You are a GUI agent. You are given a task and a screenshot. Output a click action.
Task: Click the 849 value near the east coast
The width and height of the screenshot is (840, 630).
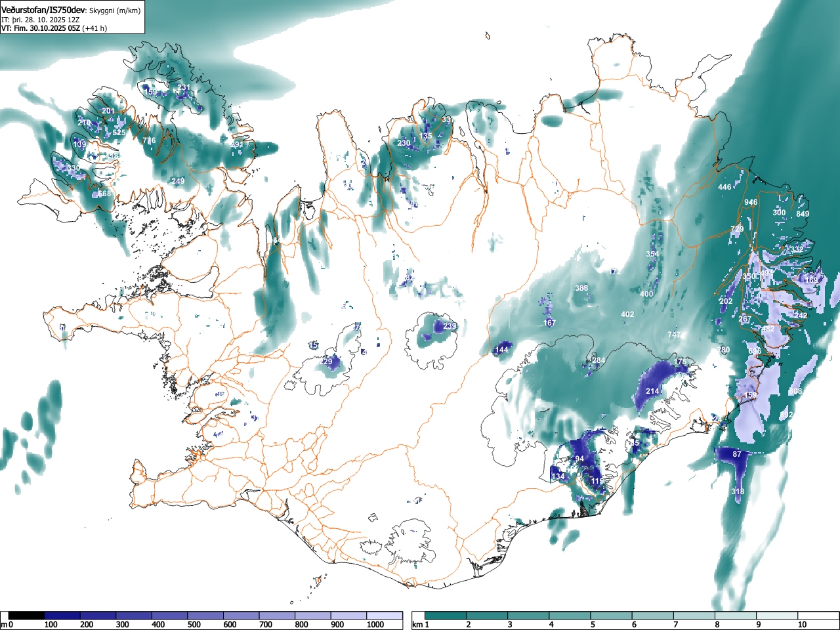tap(803, 214)
